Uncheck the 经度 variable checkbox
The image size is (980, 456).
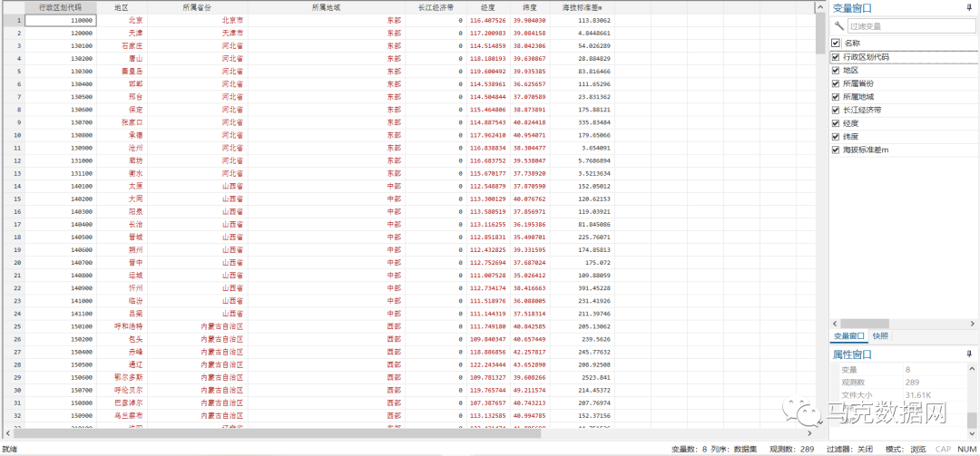pyautogui.click(x=836, y=123)
